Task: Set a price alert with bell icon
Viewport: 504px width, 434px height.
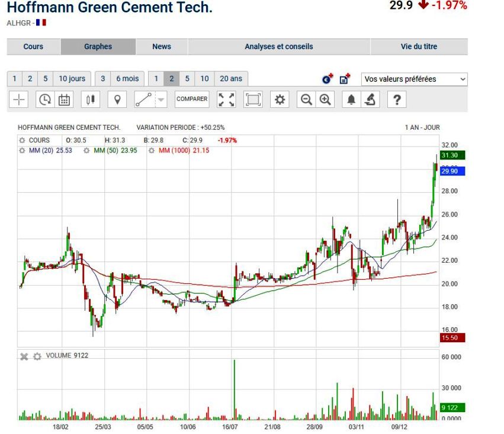Action: [x=351, y=100]
